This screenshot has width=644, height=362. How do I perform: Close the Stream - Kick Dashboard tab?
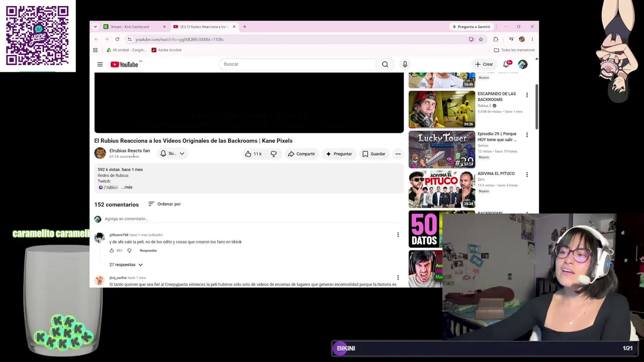pyautogui.click(x=164, y=27)
